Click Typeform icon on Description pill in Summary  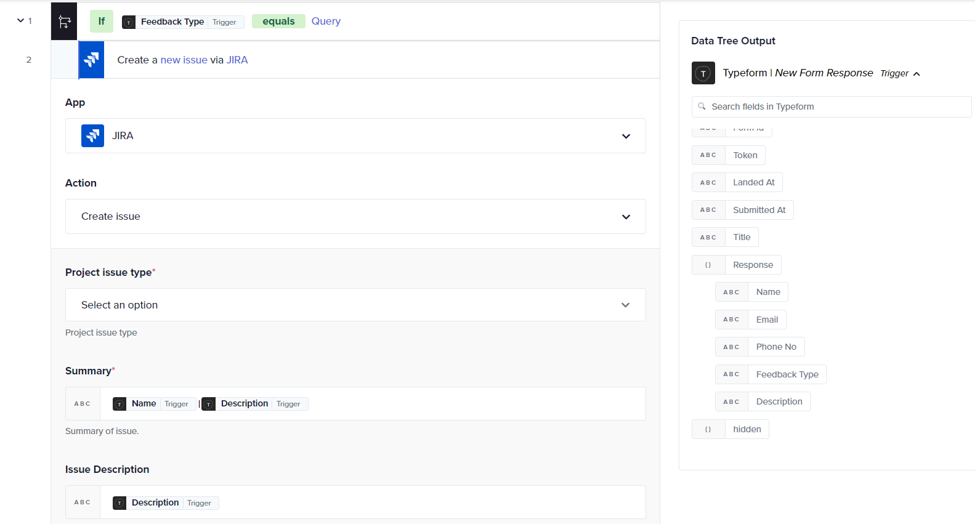click(209, 404)
